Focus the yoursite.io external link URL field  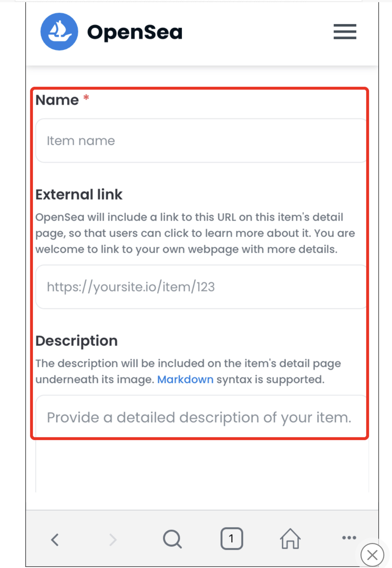[x=202, y=287]
